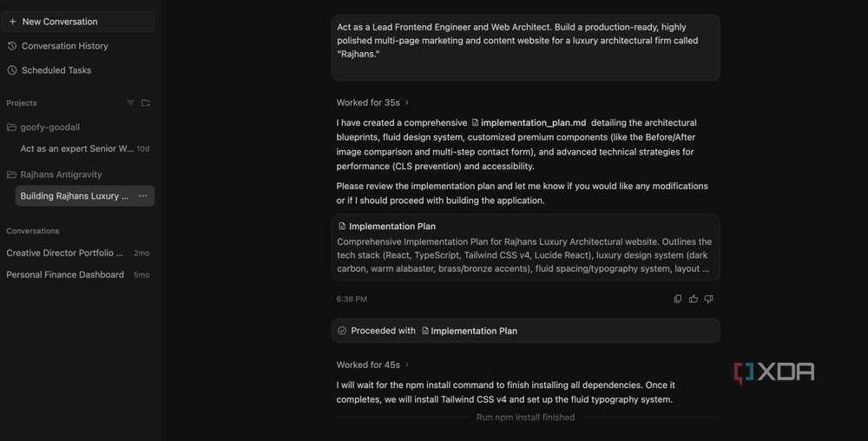The width and height of the screenshot is (868, 441).
Task: Click the Scheduled Tasks clock icon
Action: [x=12, y=70]
